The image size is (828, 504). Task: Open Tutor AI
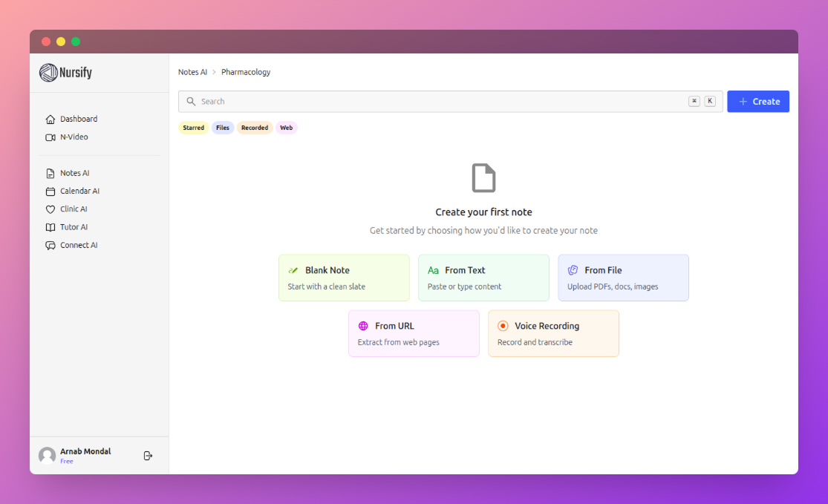tap(73, 226)
